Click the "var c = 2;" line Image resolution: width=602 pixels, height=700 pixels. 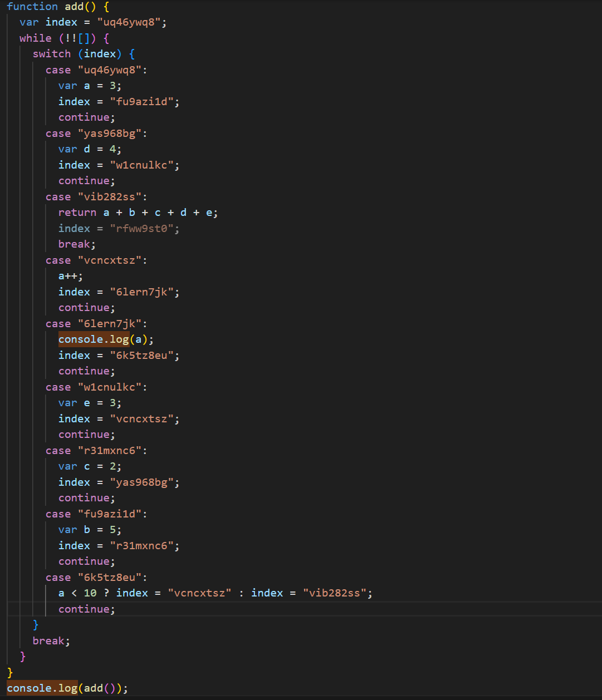[90, 466]
